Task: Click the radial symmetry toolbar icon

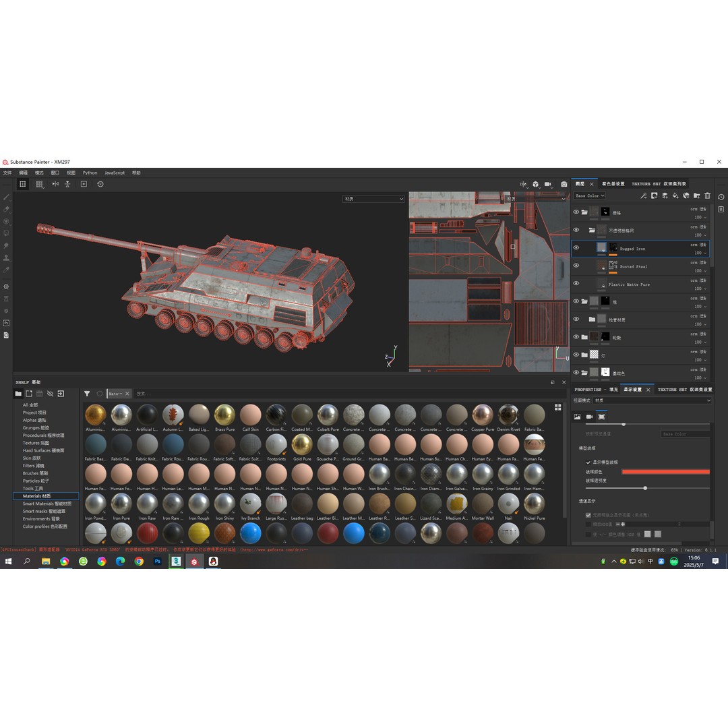Action: click(68, 184)
